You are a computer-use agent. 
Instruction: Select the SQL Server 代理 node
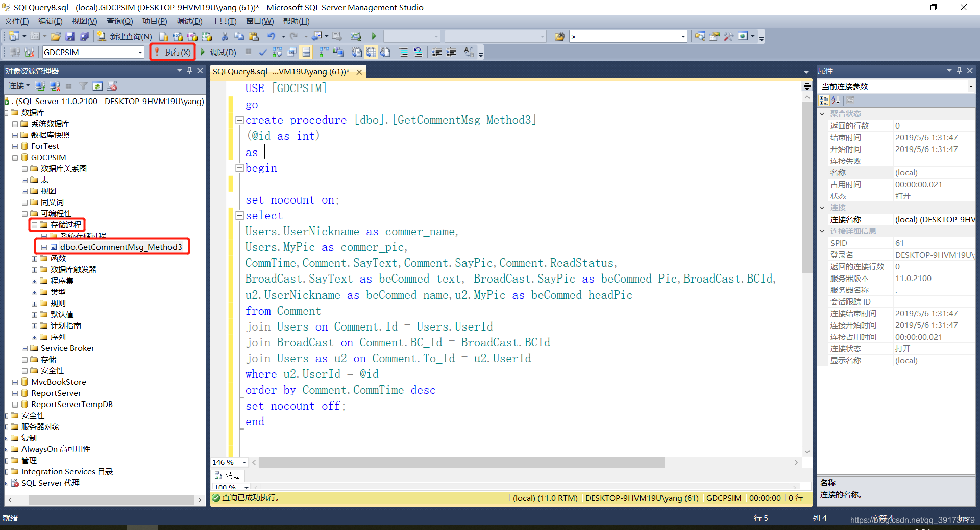50,483
